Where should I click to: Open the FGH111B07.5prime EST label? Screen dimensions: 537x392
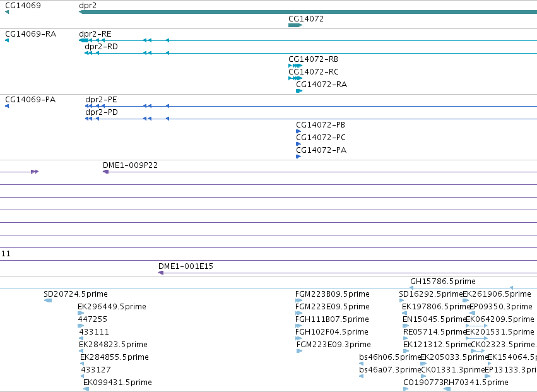click(x=332, y=319)
